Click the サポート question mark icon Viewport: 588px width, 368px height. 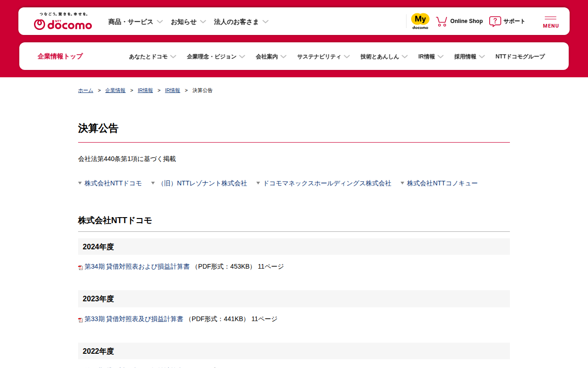[x=495, y=21]
